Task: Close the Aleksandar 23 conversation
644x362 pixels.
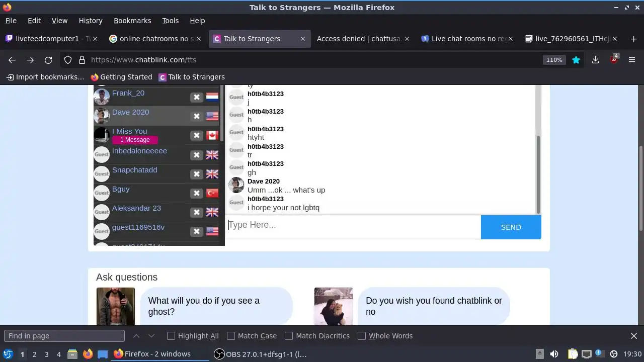Action: point(197,212)
